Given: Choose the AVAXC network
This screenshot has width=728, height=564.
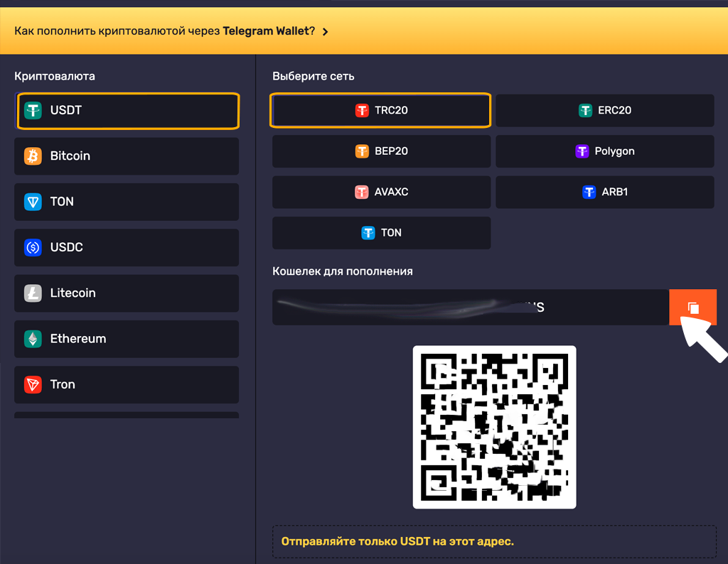Looking at the screenshot, I should click(x=382, y=192).
